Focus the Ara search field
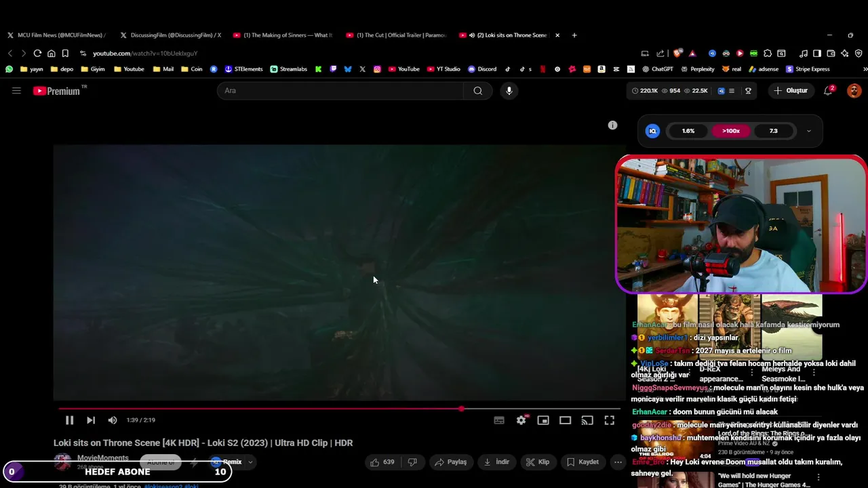868x488 pixels. click(340, 91)
